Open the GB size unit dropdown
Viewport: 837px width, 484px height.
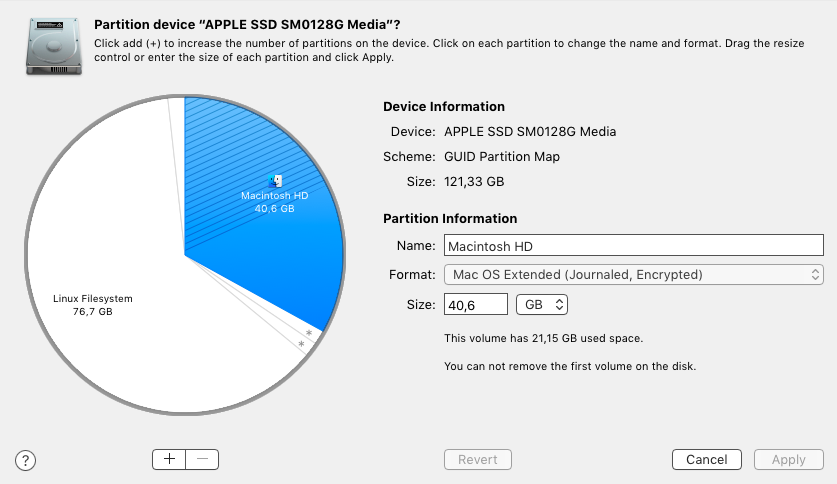(x=542, y=304)
